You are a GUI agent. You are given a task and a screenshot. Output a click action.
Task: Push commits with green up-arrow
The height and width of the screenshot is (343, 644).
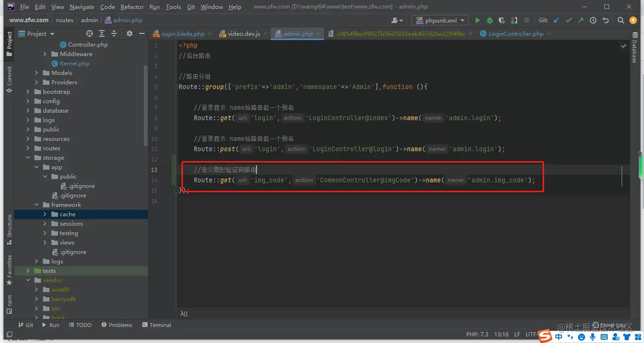pyautogui.click(x=581, y=20)
